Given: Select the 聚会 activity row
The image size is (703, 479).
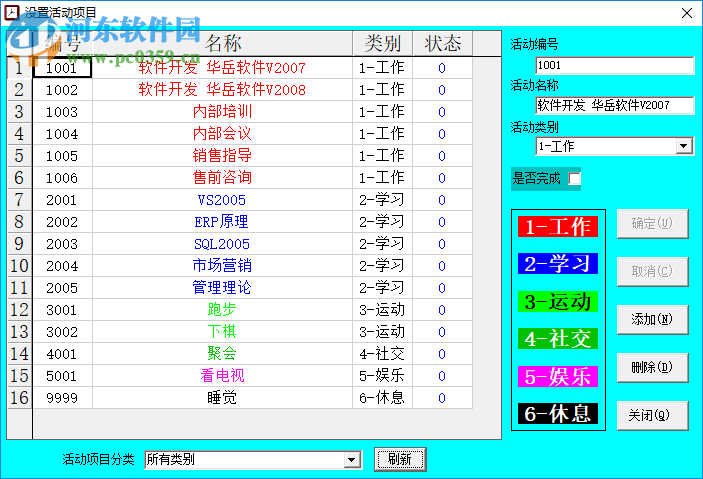Looking at the screenshot, I should pos(222,353).
